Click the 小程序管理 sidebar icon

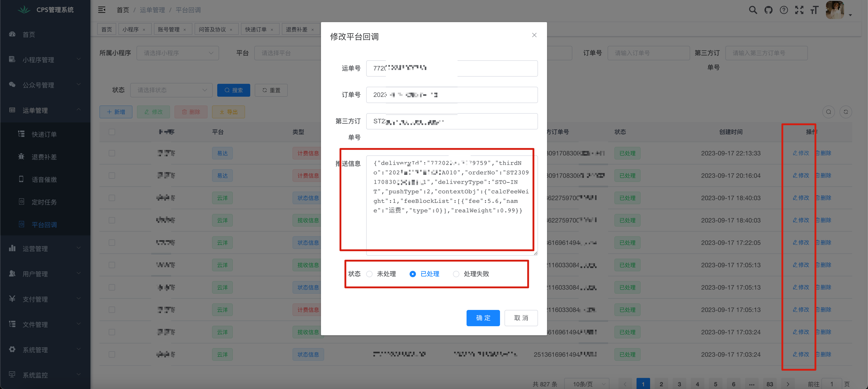point(12,59)
